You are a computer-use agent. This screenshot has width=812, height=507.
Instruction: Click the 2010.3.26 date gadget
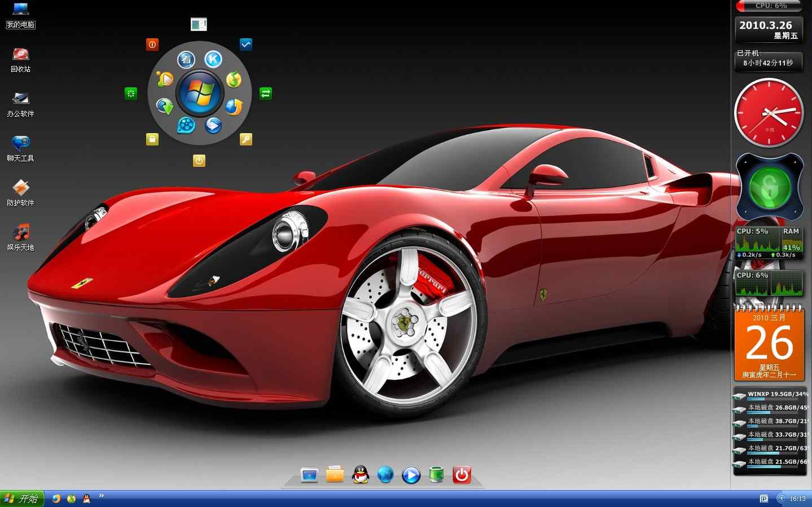click(769, 30)
